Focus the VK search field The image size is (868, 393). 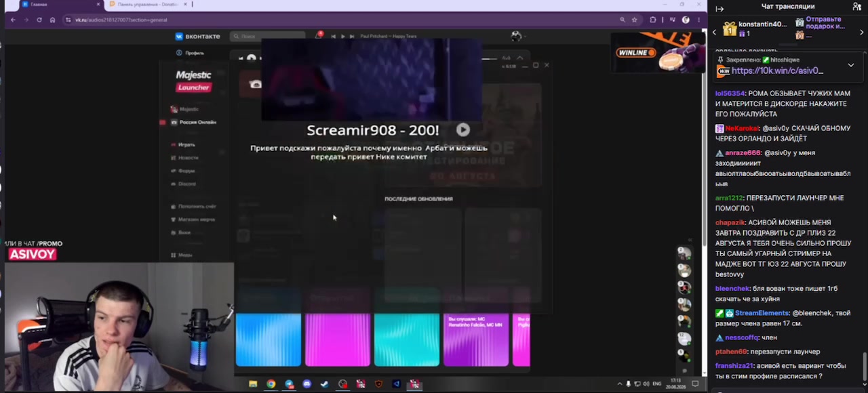[x=268, y=36]
